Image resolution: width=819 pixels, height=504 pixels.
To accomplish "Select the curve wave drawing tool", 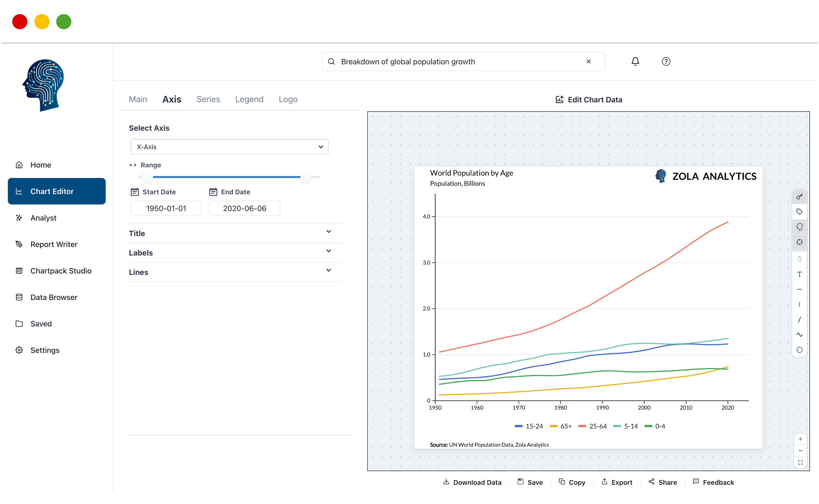I will tap(799, 334).
